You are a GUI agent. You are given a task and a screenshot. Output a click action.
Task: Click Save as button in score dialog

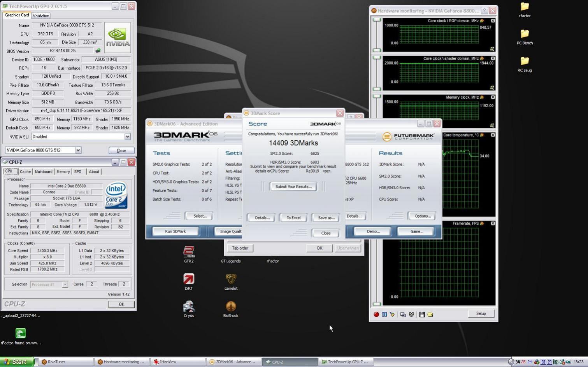pyautogui.click(x=326, y=218)
